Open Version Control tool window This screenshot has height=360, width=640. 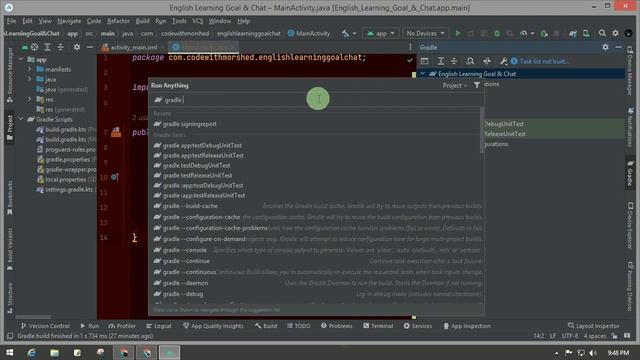pos(45,326)
